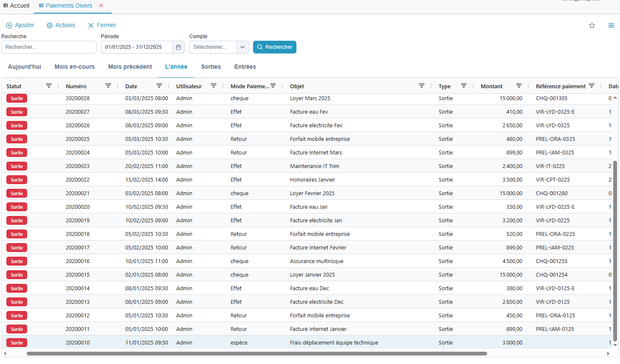
Task: Open filter for Date column
Action: pos(159,86)
